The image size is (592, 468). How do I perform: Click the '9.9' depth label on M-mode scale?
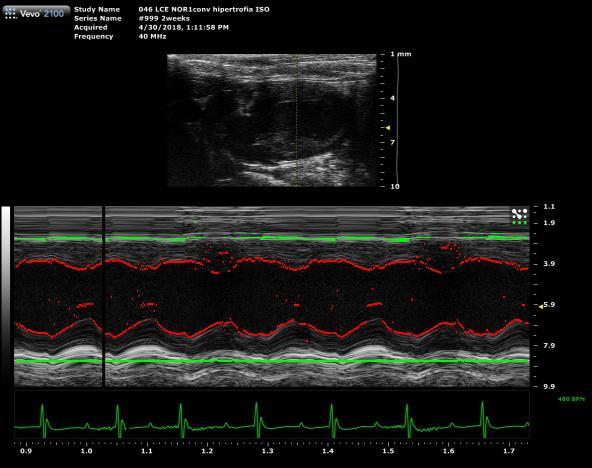(x=549, y=386)
